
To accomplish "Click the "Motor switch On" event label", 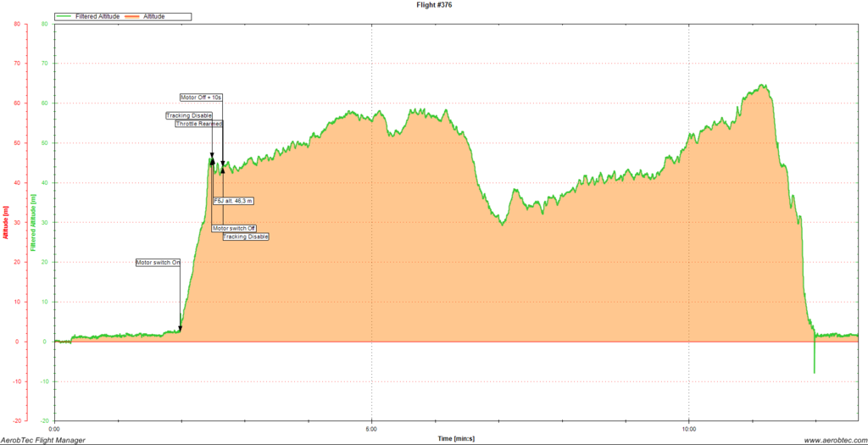I will tap(159, 263).
